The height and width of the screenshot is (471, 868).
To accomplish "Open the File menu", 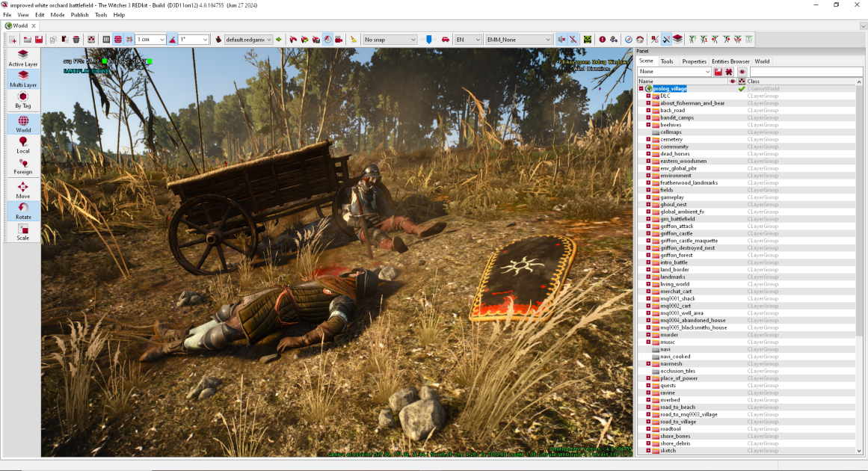I will tap(7, 15).
